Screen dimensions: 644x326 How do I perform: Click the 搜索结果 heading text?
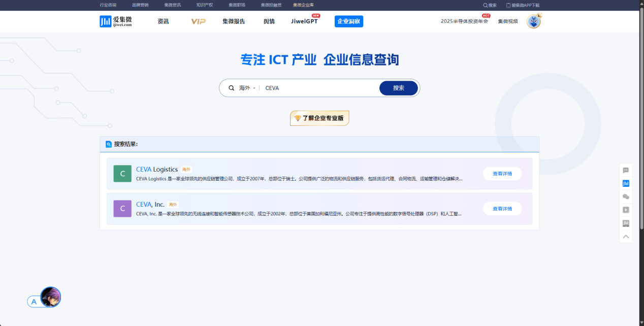(126, 144)
